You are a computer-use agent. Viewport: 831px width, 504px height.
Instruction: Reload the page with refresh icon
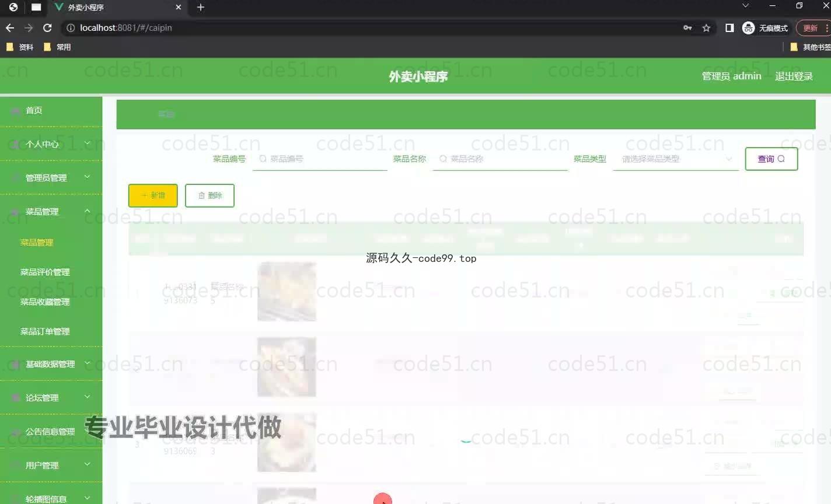(47, 27)
